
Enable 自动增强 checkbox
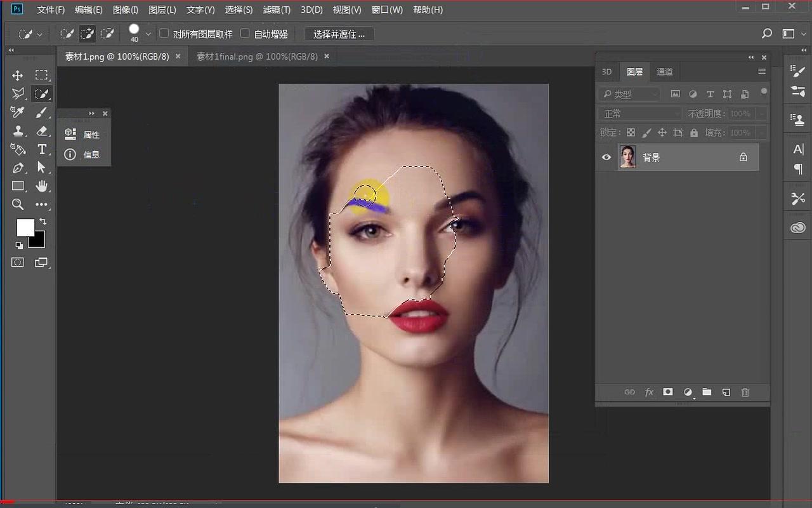[245, 33]
